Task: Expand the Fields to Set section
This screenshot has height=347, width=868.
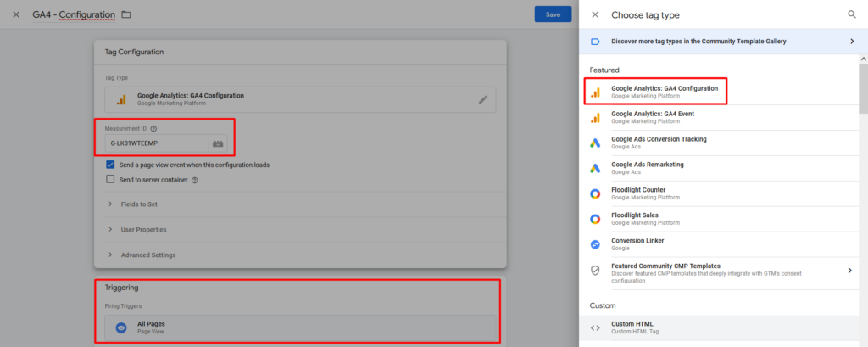Action: point(140,204)
